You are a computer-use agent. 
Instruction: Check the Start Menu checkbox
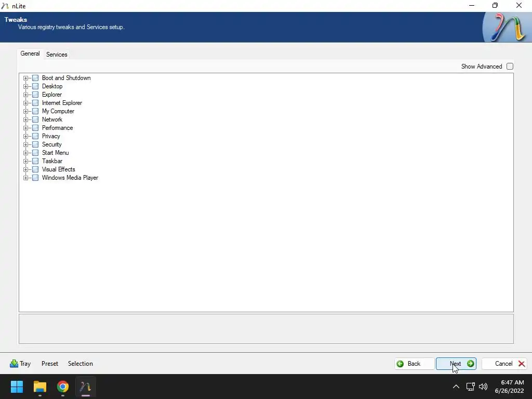coord(35,153)
